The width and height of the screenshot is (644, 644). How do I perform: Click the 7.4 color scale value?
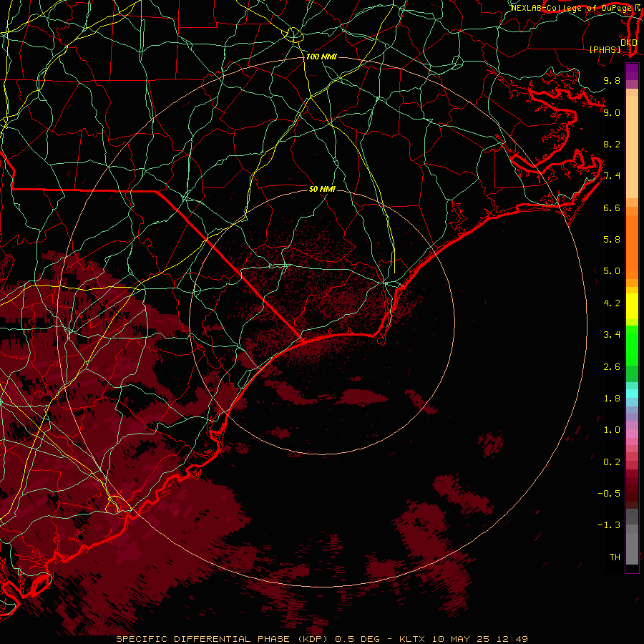tap(612, 176)
